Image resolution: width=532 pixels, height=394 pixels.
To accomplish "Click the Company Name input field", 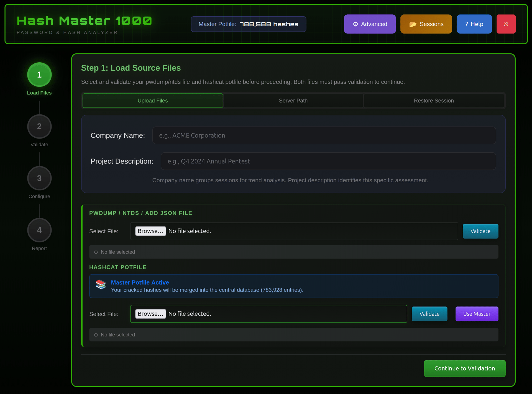I will [324, 135].
